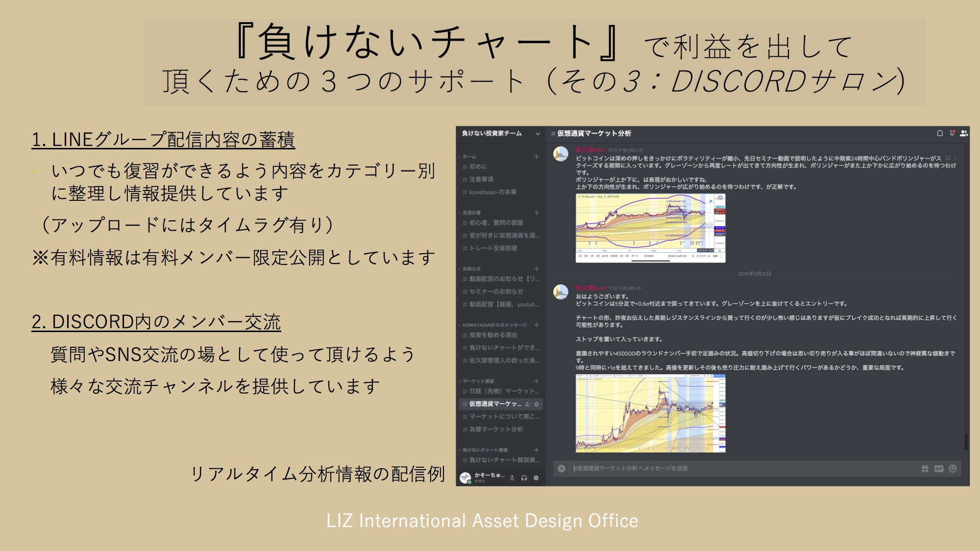Mute the microphone in the user panel
980x551 pixels.
click(513, 478)
